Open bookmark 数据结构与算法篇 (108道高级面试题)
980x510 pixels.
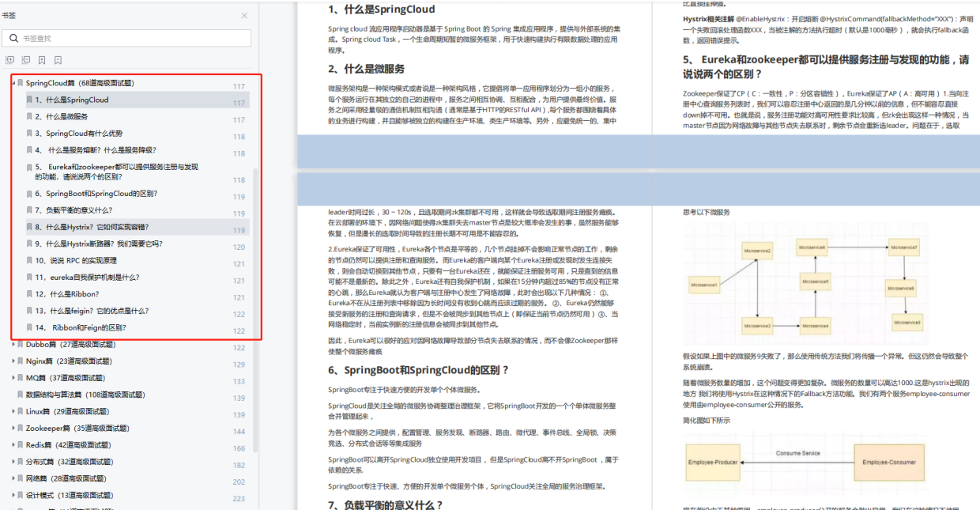[x=85, y=395]
